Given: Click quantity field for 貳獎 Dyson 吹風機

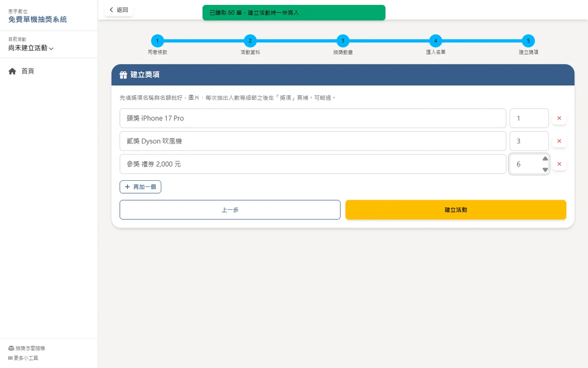Looking at the screenshot, I should [x=529, y=141].
